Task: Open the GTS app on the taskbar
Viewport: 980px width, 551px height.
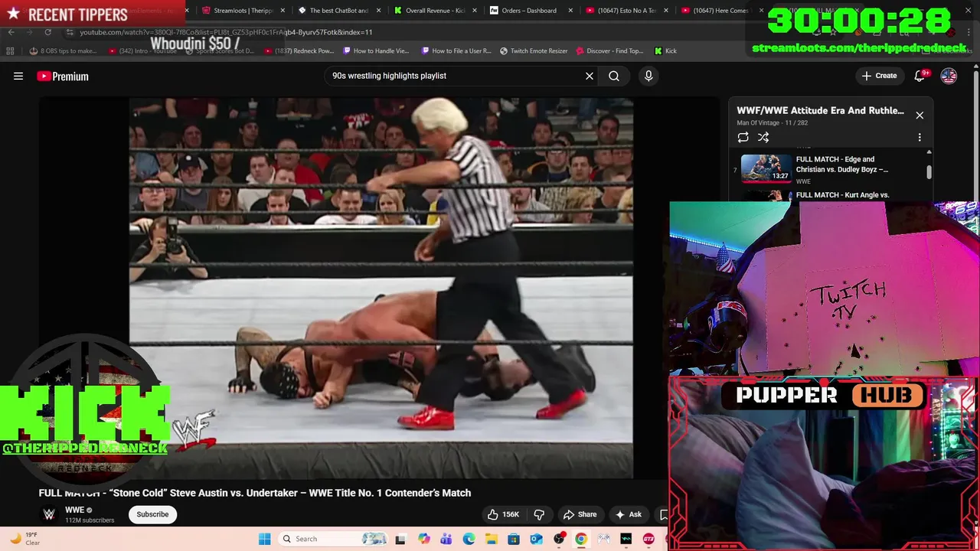Action: click(x=648, y=539)
